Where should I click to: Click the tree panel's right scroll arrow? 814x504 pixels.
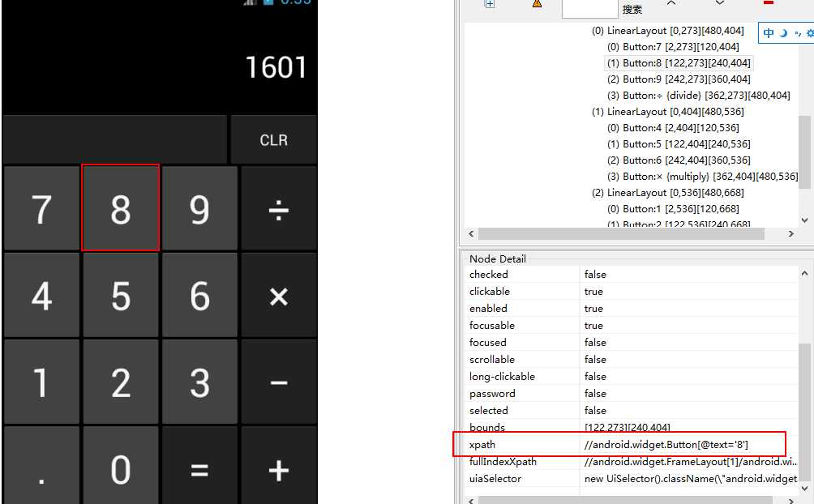[790, 233]
